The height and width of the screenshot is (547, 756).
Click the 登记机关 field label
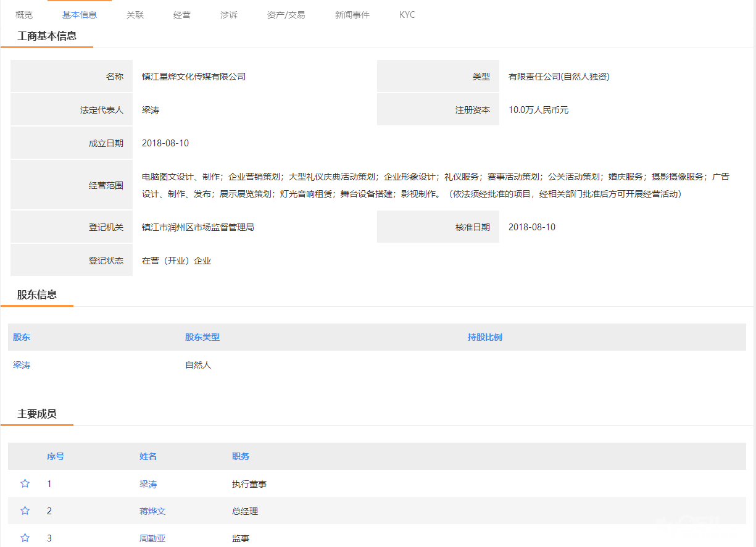point(106,227)
